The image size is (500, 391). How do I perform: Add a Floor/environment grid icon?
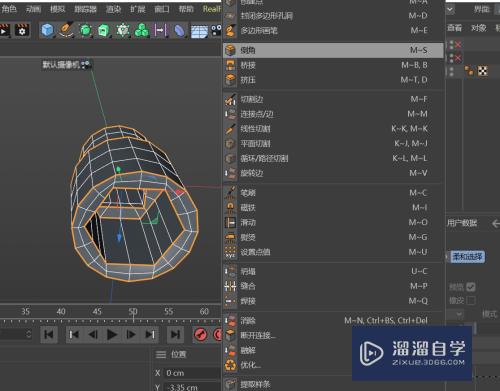pos(199,31)
